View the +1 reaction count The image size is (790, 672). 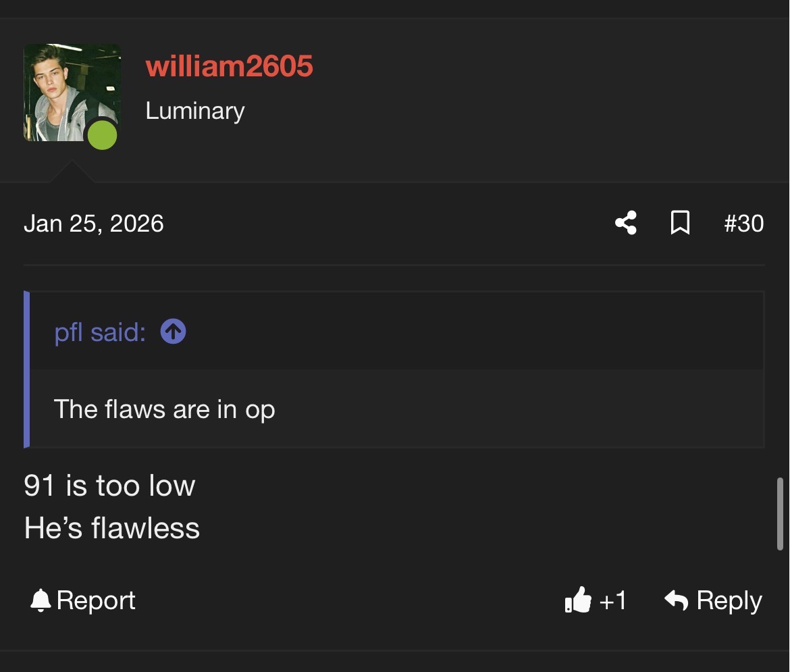(x=612, y=600)
